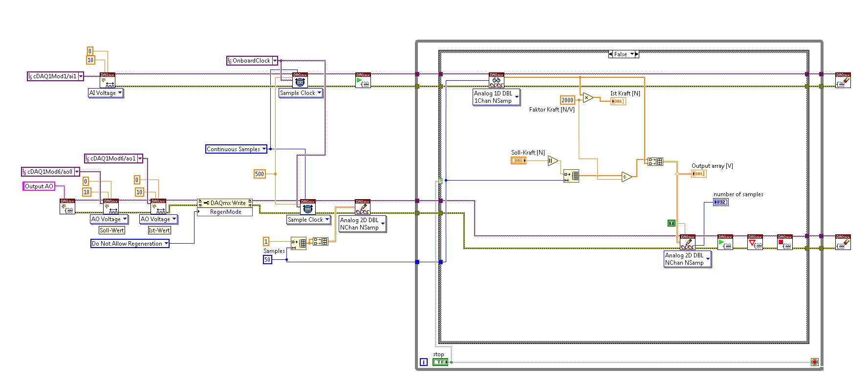Click the 2000 Faktor Kraft constant

[567, 100]
